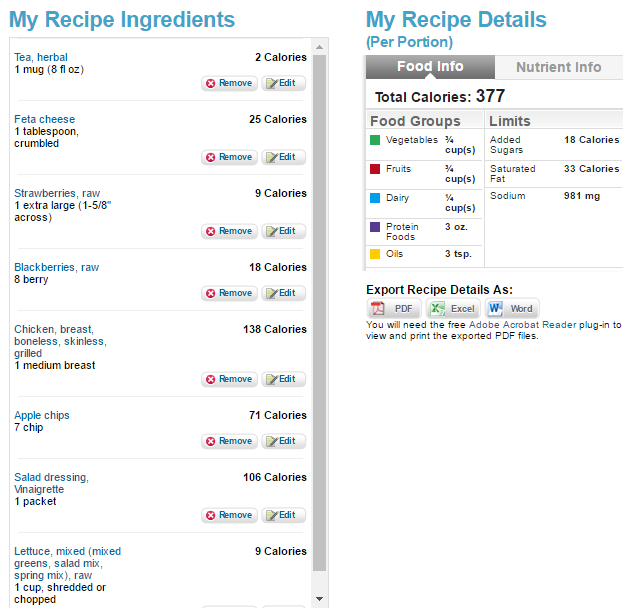
Task: Export recipe details to Word
Action: pos(512,309)
